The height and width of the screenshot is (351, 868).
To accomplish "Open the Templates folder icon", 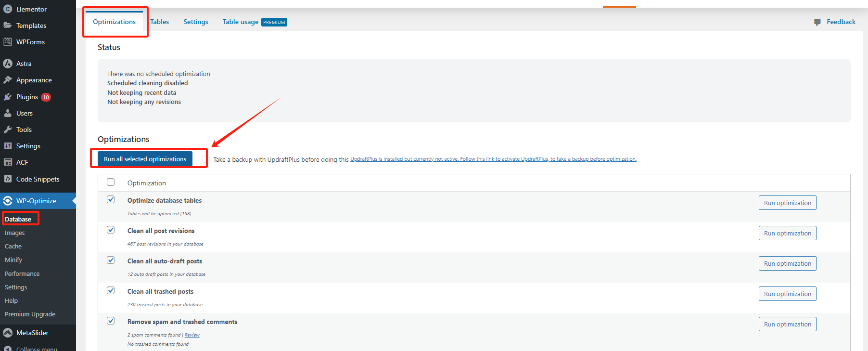I will (8, 26).
